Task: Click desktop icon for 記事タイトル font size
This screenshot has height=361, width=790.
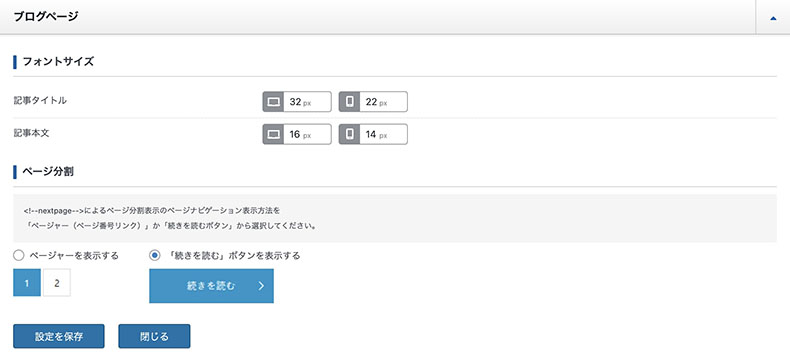Action: coord(273,102)
